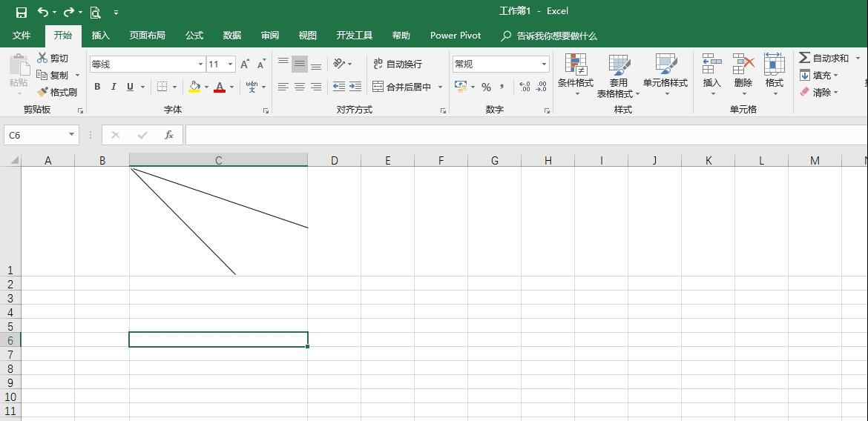Click the 剪切 cut button
The height and width of the screenshot is (421, 868).
pos(53,58)
